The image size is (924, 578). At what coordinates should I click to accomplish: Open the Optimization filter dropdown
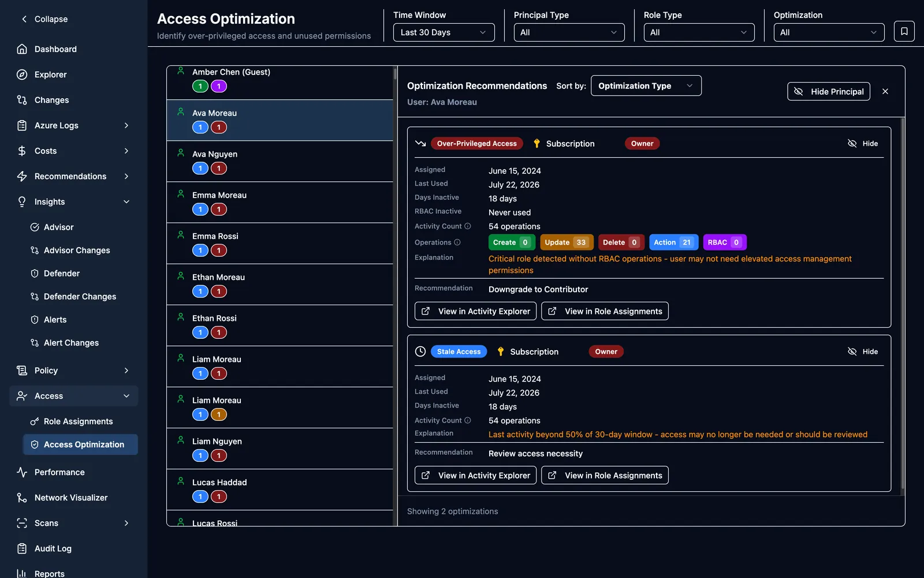pos(829,32)
